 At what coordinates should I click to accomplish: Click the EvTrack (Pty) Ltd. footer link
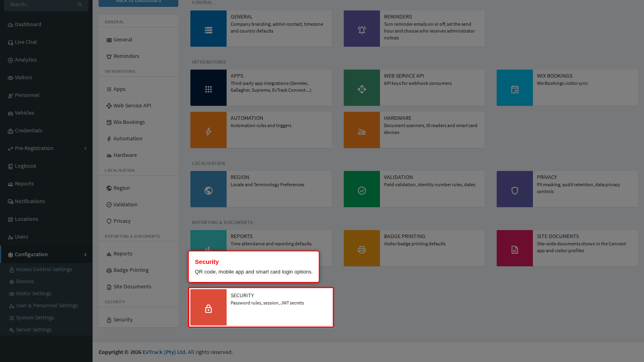(164, 352)
